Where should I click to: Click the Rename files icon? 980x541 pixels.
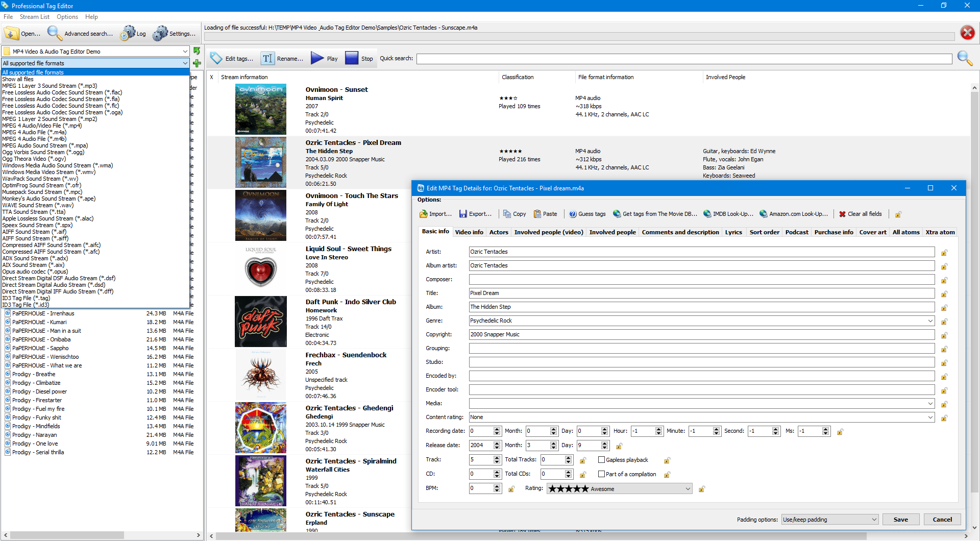pos(268,59)
